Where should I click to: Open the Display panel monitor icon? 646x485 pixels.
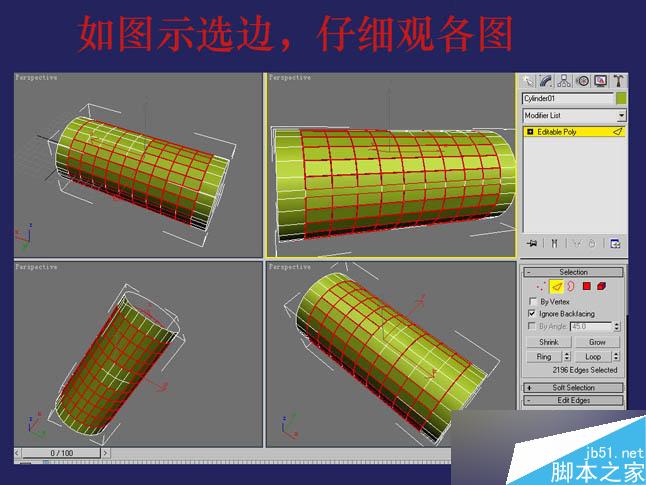(600, 81)
